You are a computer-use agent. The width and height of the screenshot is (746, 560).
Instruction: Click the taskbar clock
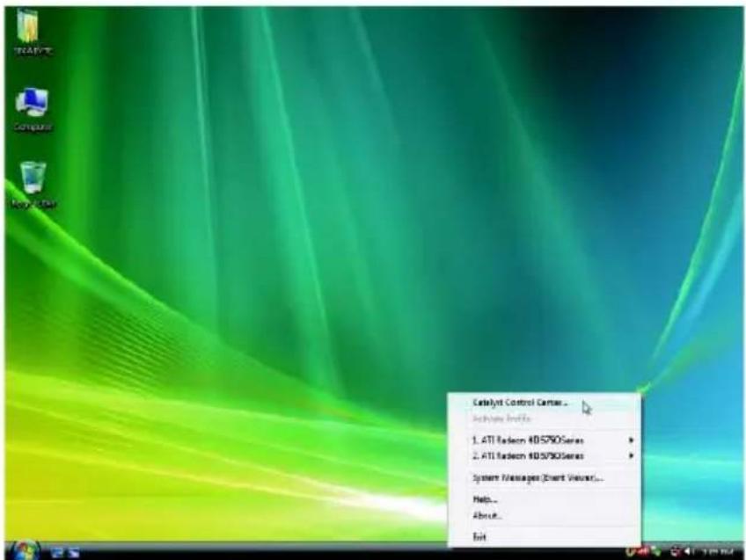[x=718, y=552]
